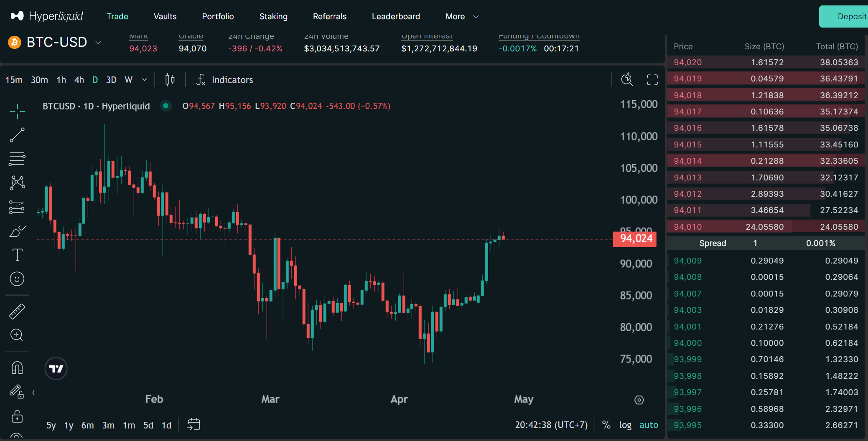Toggle the magnet snap mode
This screenshot has height=441, width=868.
pyautogui.click(x=17, y=368)
